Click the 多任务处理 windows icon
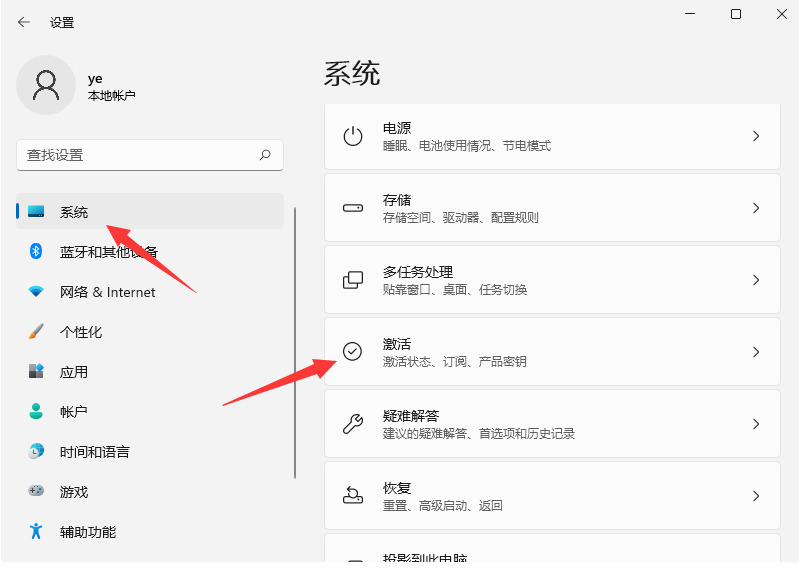 (x=353, y=280)
